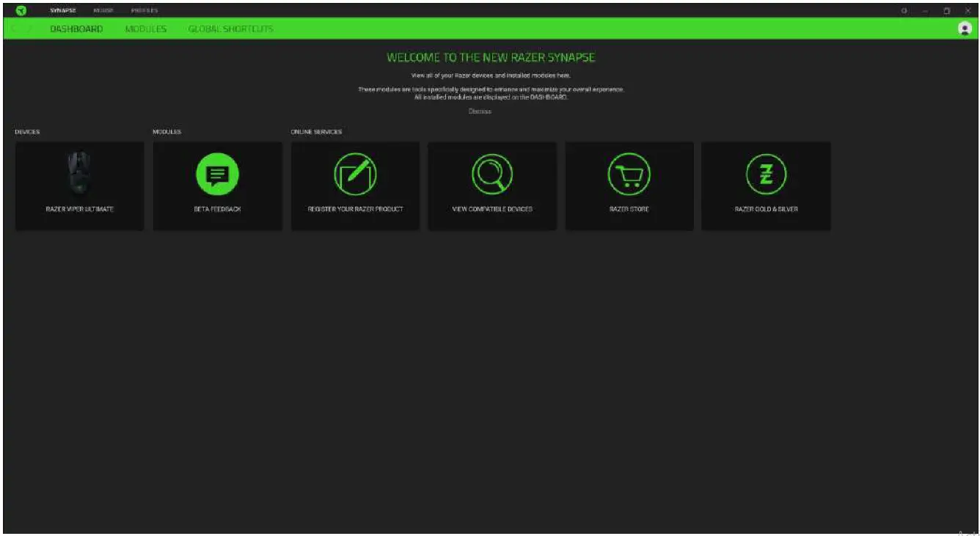Open the MOUSE menu
Viewport: 980px width, 536px height.
[x=103, y=10]
